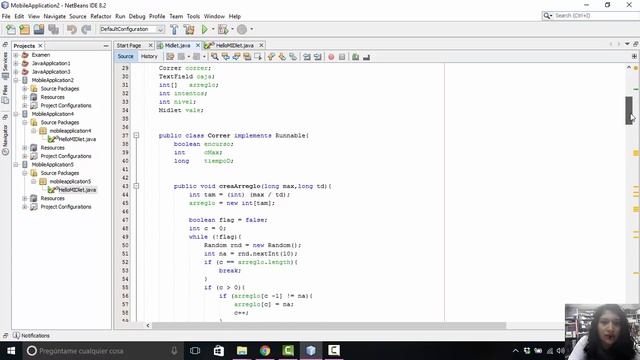Select HelloMIDlet.java under mobileapplication5
Image resolution: width=640 pixels, height=360 pixels.
[77, 190]
